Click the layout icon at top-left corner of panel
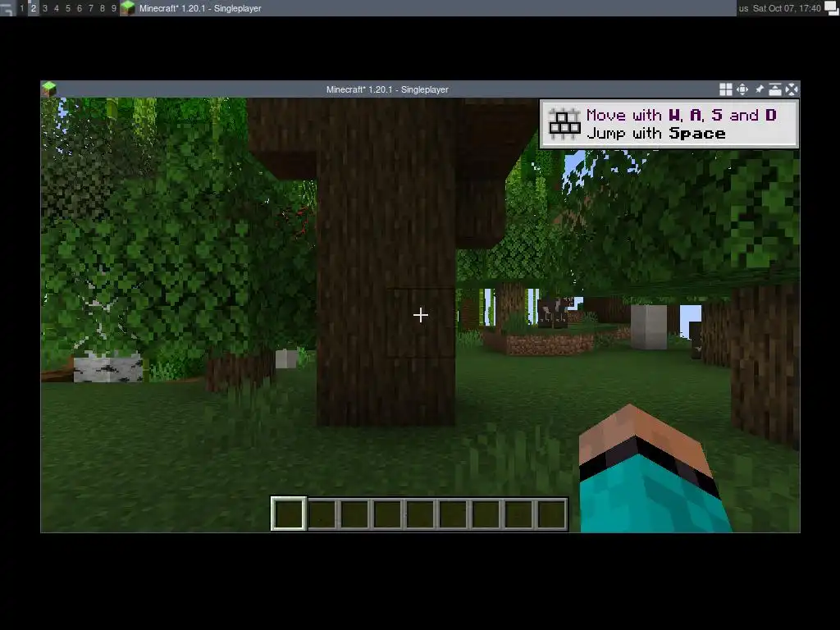The image size is (840, 630). [x=7, y=8]
